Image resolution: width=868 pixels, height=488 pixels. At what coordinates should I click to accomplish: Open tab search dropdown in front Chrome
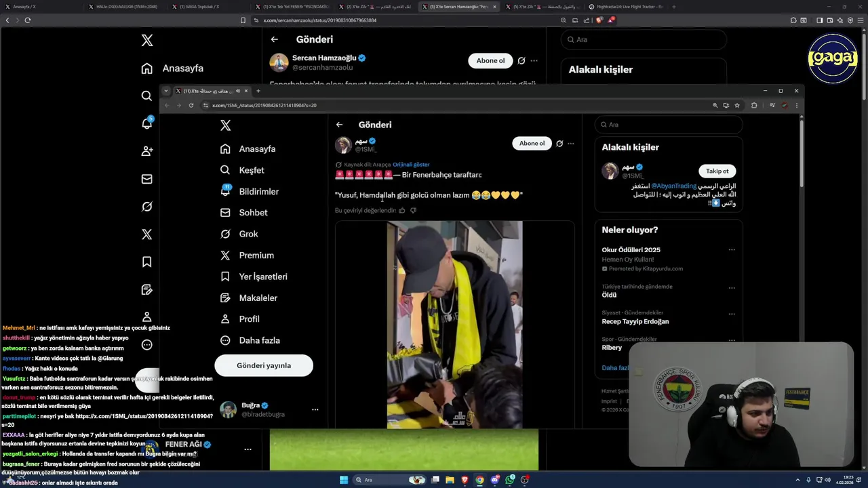click(x=166, y=91)
